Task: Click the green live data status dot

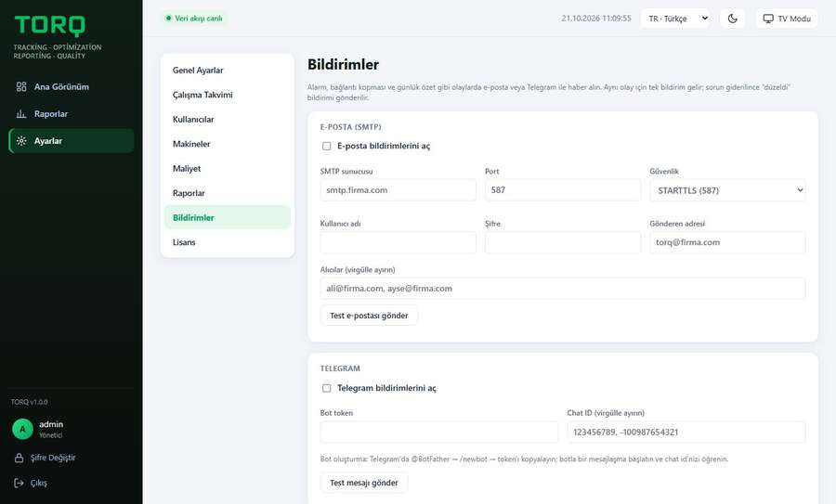Action: click(168, 19)
